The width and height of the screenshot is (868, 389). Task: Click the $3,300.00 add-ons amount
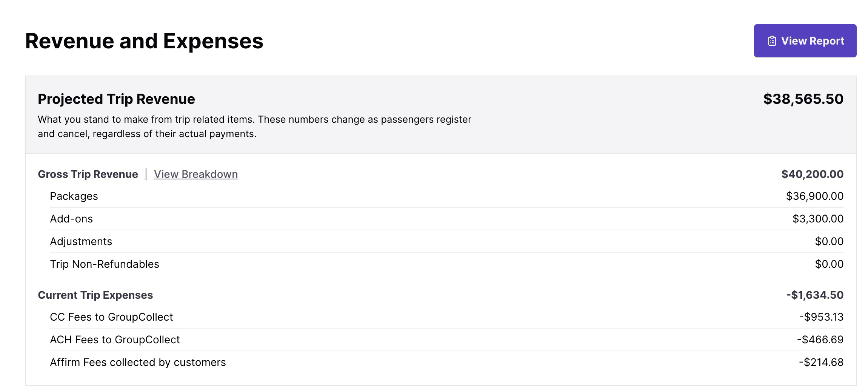(x=818, y=219)
